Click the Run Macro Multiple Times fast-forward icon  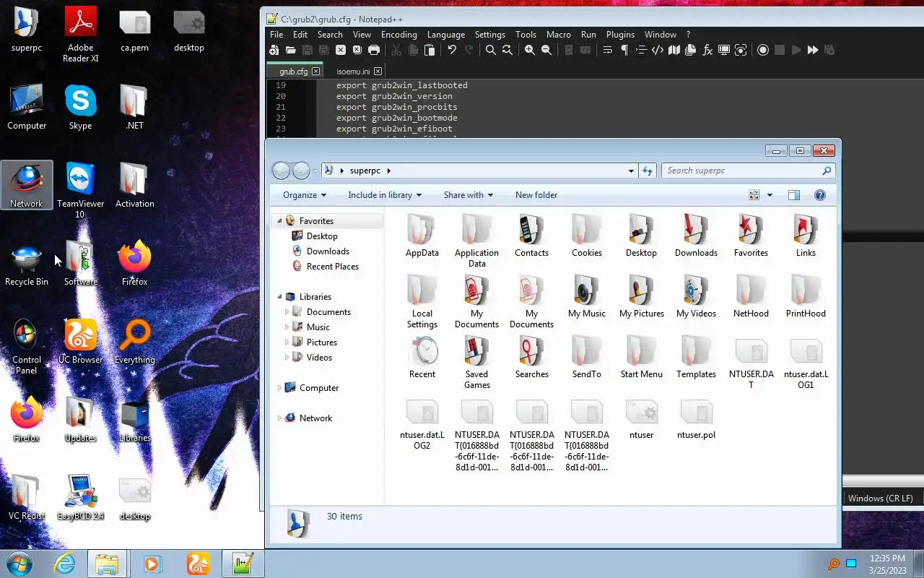click(x=813, y=50)
